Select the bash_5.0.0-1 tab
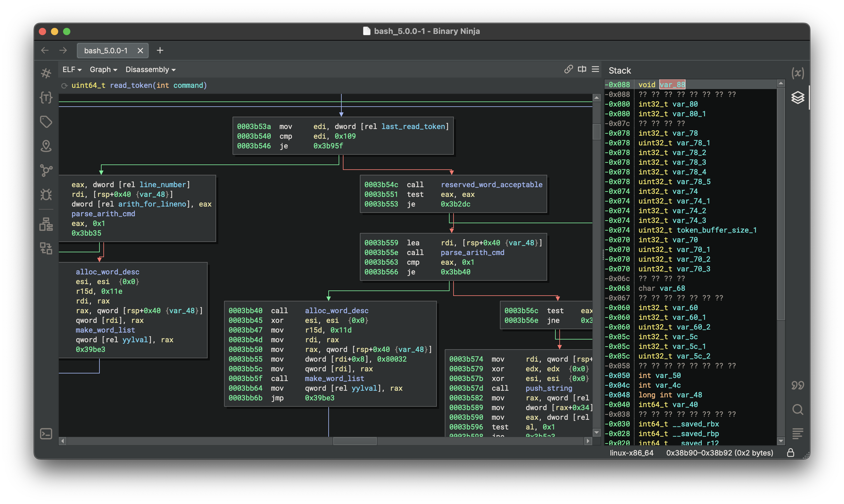 pos(106,51)
